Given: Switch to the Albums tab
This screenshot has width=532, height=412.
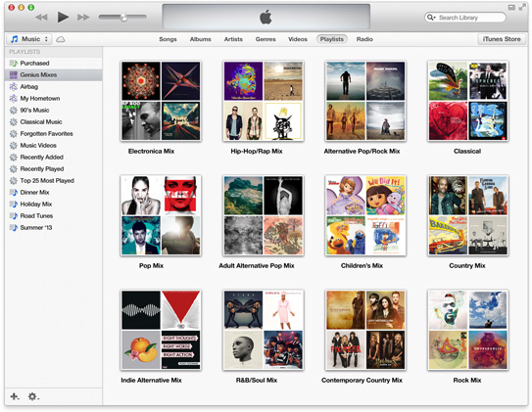Looking at the screenshot, I should (x=200, y=39).
